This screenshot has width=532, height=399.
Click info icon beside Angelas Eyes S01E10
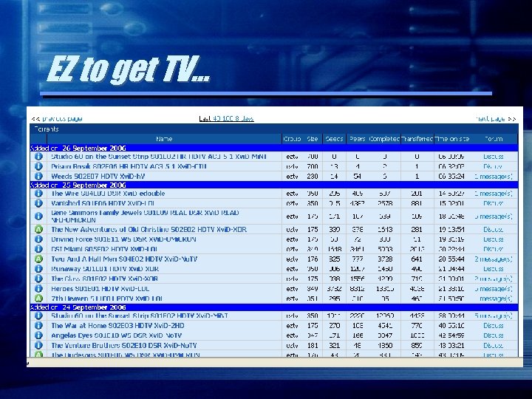[38, 335]
